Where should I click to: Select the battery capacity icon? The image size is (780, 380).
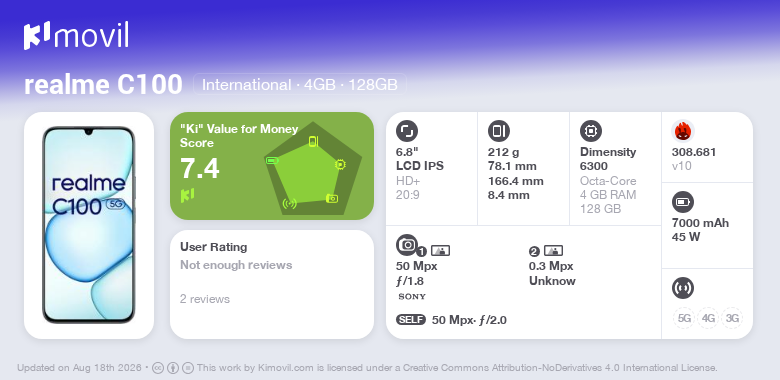point(682,202)
